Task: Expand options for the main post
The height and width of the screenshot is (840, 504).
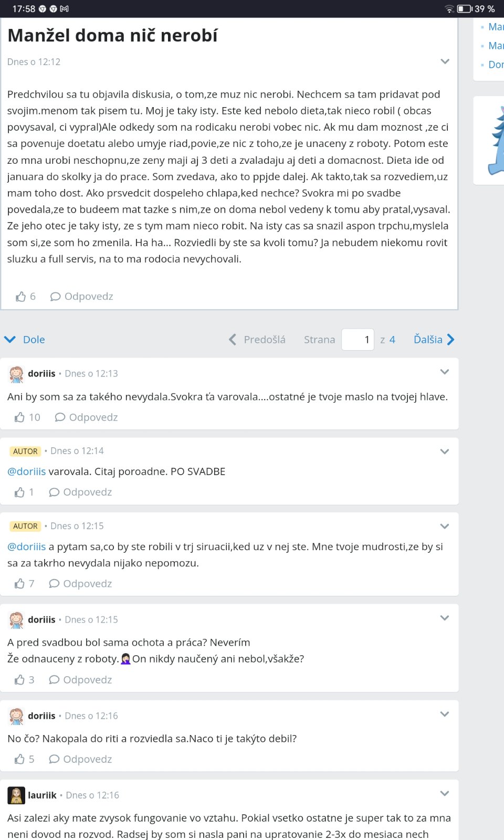Action: click(x=445, y=61)
